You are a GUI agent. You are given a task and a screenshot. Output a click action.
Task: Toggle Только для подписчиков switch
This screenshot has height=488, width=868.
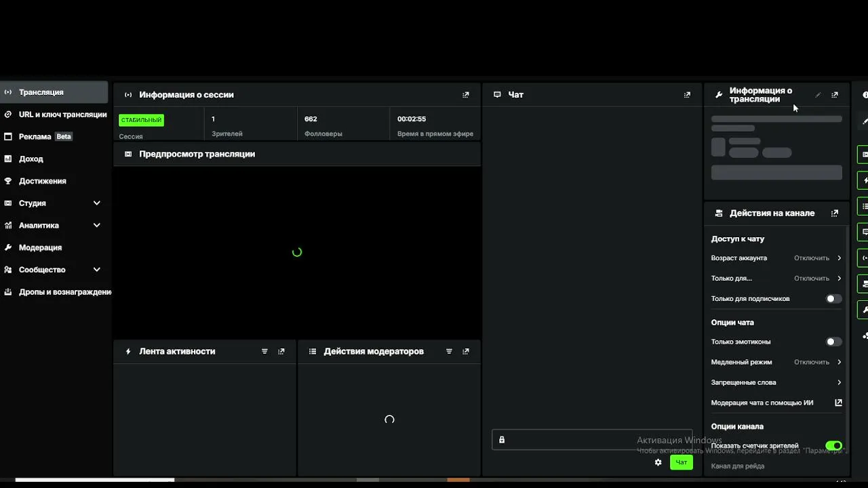(833, 299)
